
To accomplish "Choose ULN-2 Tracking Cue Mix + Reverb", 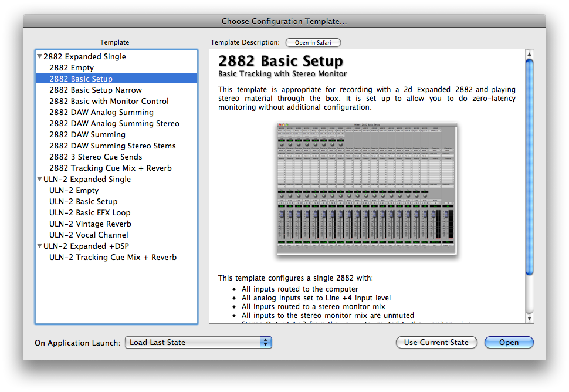I will coord(117,258).
